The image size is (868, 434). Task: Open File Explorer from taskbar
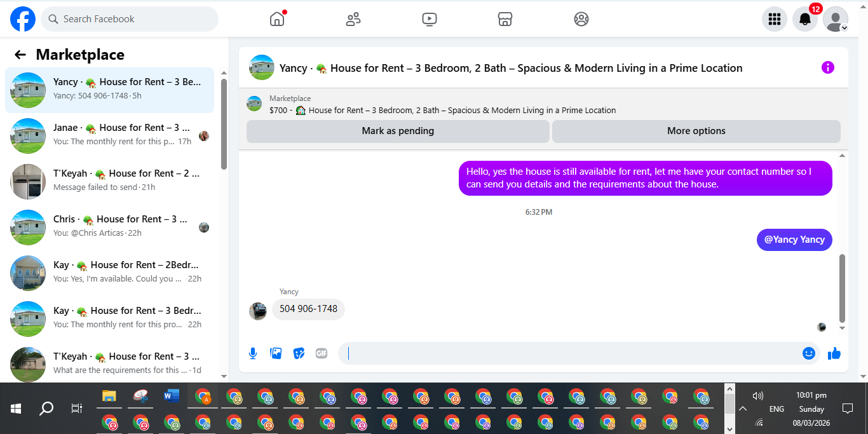click(x=109, y=397)
